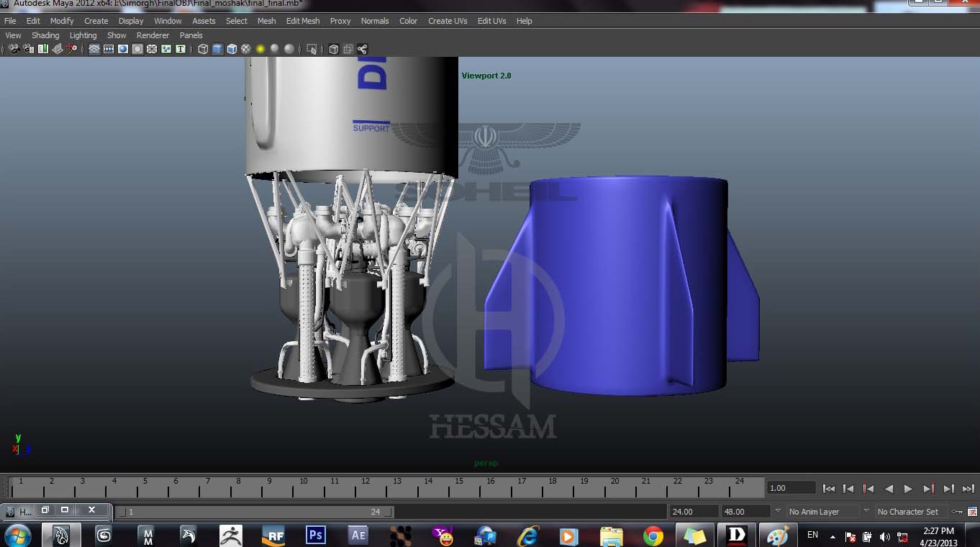
Task: Open the Edit menu
Action: click(33, 21)
